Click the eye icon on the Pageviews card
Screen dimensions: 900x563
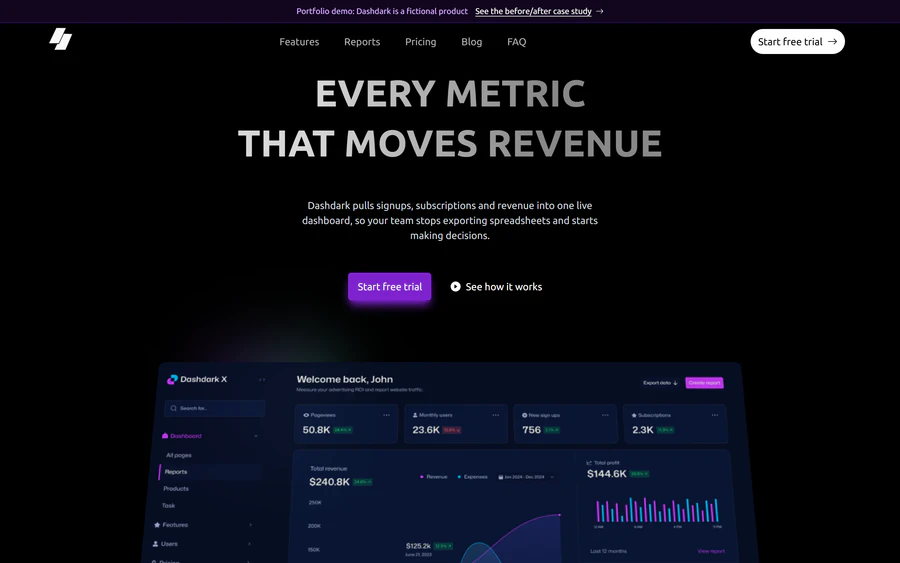coord(306,415)
